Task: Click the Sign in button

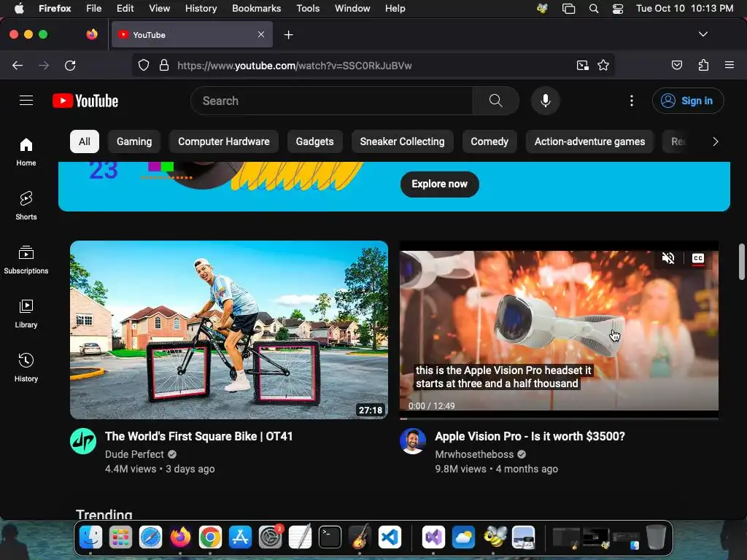Action: (688, 101)
